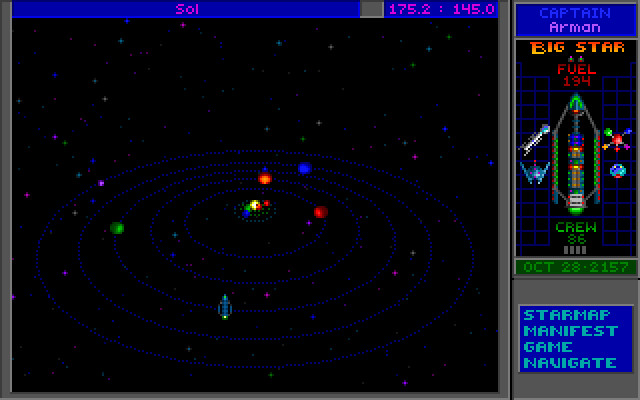Click the flagship diagram in status panel
Screen dimensions: 640x400
[576, 154]
